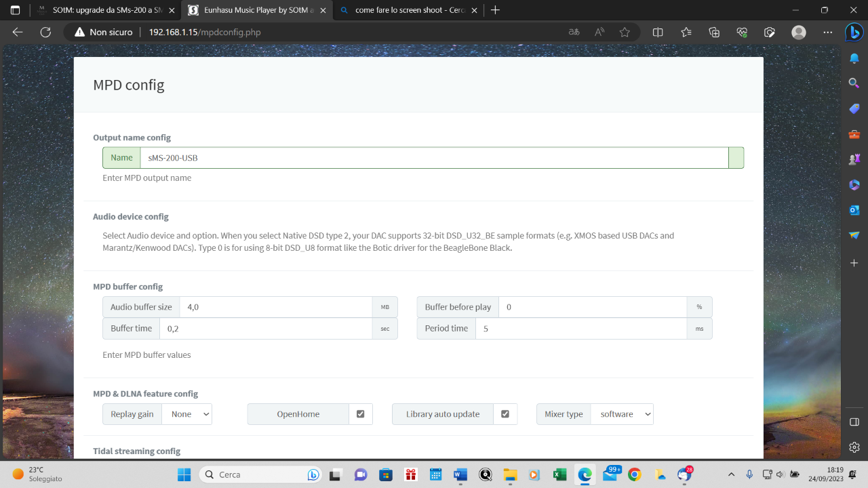Image resolution: width=868 pixels, height=488 pixels.
Task: Open browser sidebar search icon
Action: pyautogui.click(x=854, y=83)
